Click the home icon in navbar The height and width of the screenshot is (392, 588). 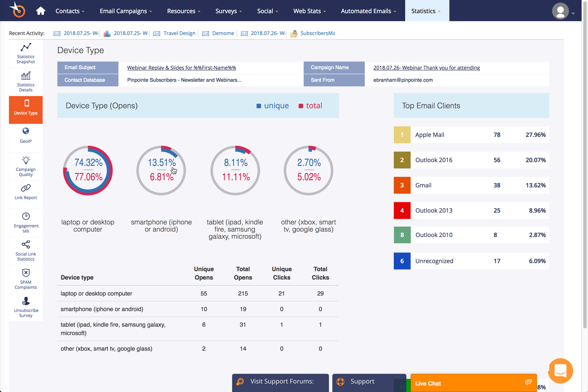point(40,11)
